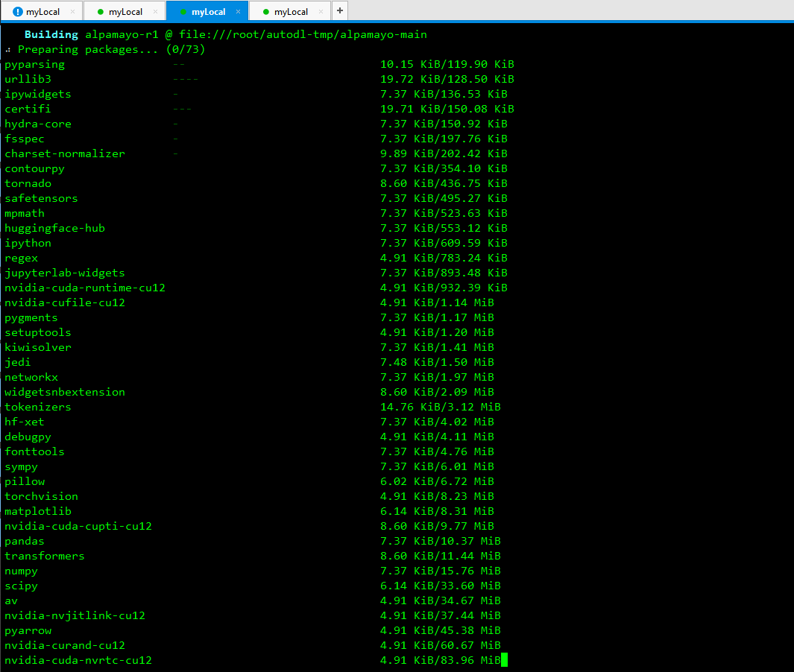
Task: Click the kiwisolver package name
Action: 38,347
